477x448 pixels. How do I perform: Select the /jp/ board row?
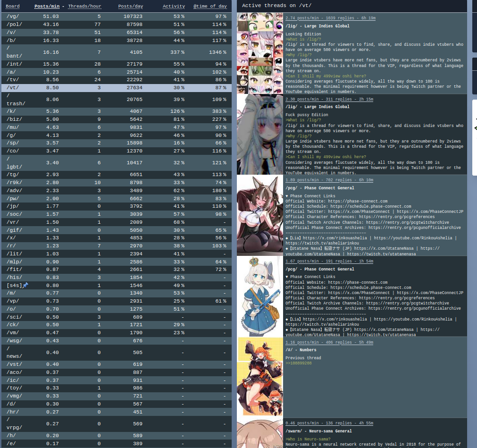point(117,206)
